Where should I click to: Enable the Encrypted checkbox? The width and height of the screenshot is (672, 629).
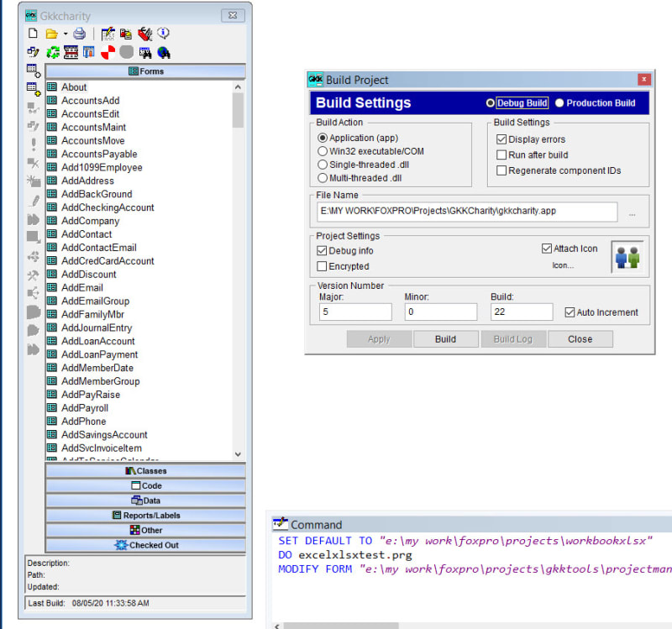pyautogui.click(x=322, y=266)
